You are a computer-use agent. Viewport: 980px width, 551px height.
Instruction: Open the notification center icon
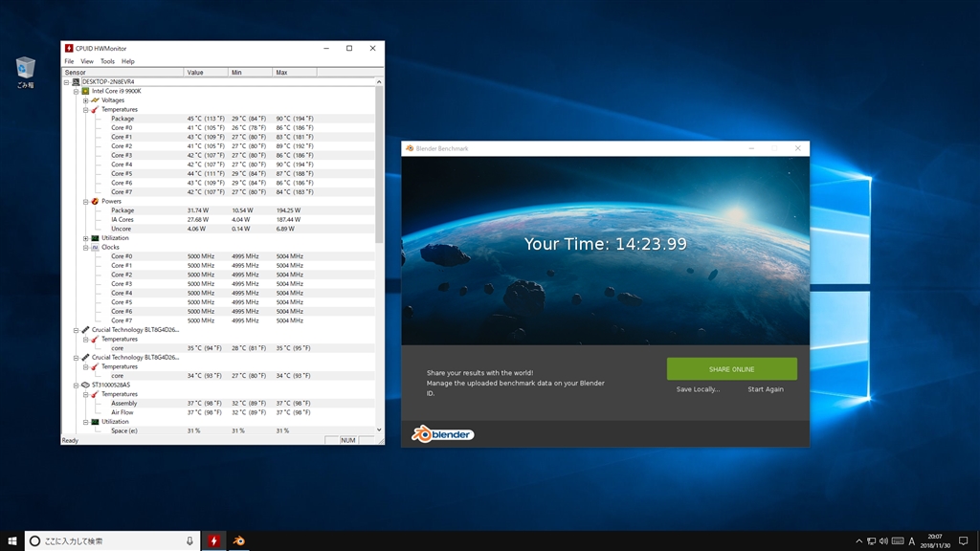pyautogui.click(x=964, y=541)
